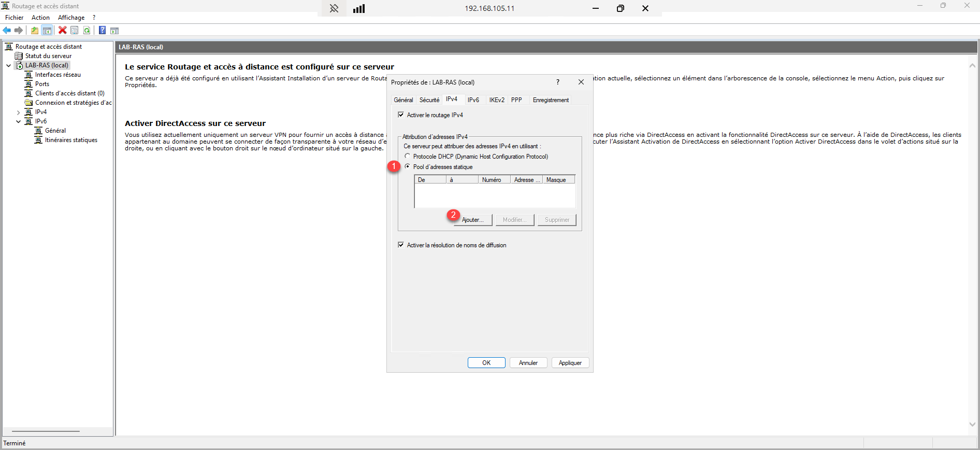
Task: Toggle the Show/Hide console tree icon
Action: [x=47, y=31]
